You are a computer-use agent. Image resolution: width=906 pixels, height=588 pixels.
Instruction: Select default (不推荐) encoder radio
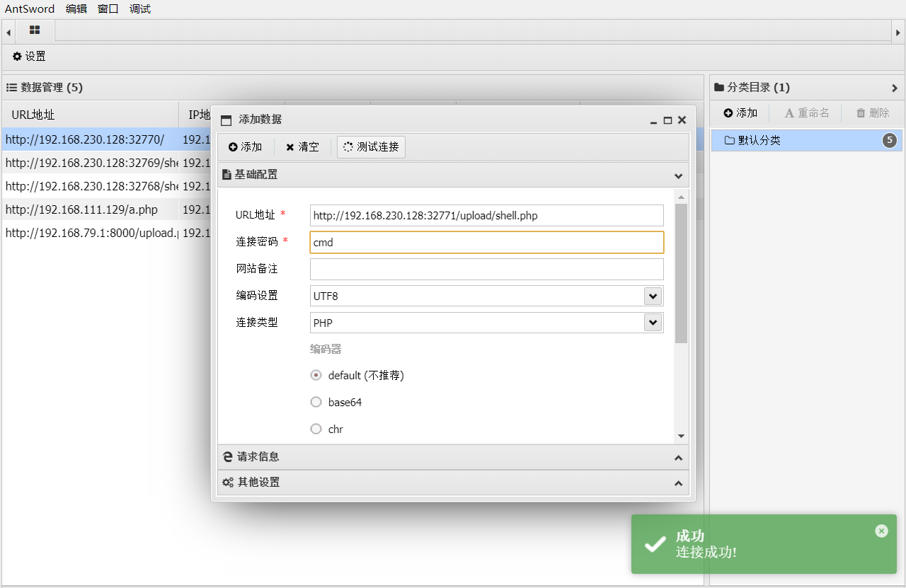[x=316, y=375]
